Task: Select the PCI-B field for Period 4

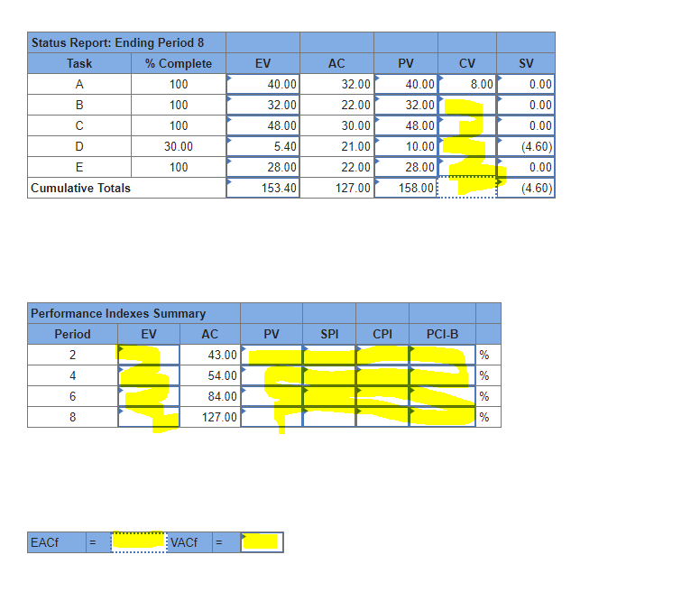Action: tap(442, 375)
